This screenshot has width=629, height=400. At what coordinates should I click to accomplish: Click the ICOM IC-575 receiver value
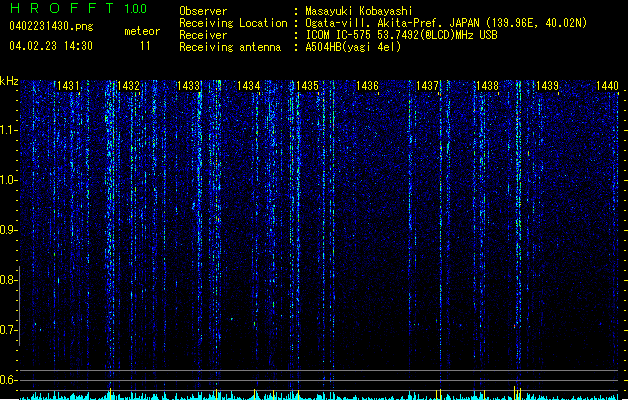401,35
